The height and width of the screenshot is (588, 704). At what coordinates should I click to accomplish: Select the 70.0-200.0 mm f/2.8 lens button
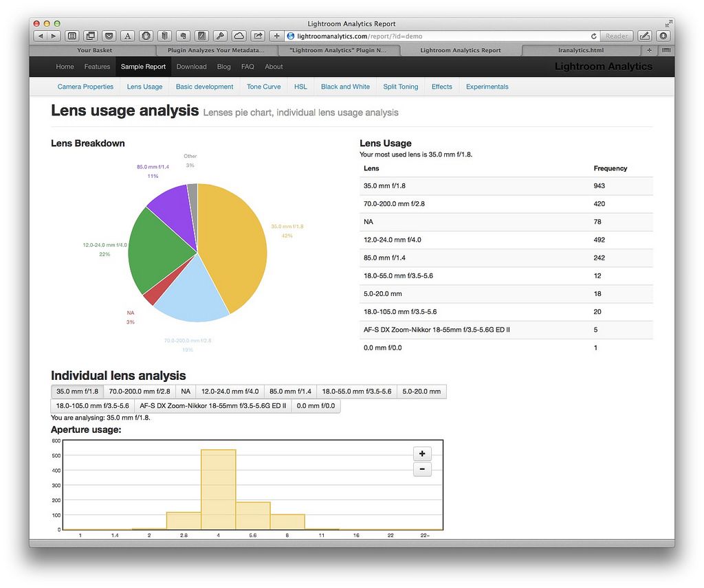click(140, 392)
